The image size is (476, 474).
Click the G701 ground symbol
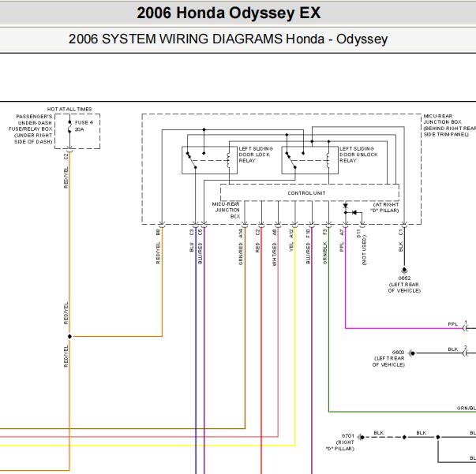pos(361,437)
